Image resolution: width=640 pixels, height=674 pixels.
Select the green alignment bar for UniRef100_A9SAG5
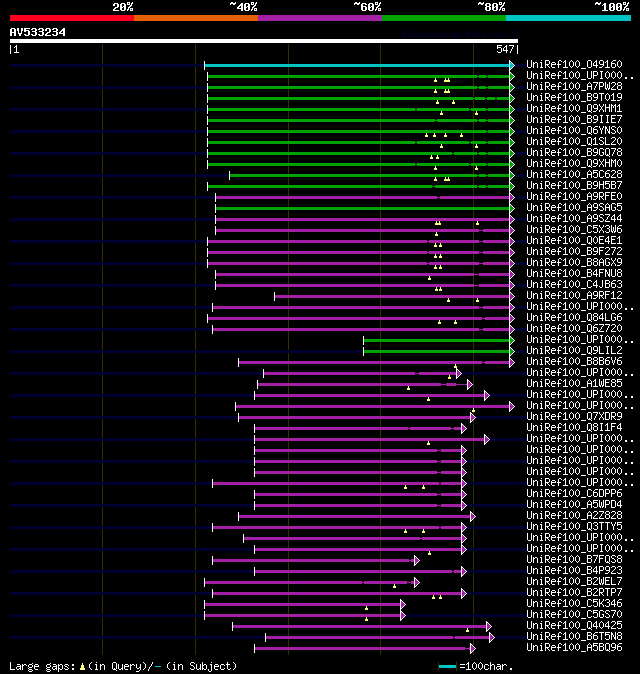click(363, 208)
